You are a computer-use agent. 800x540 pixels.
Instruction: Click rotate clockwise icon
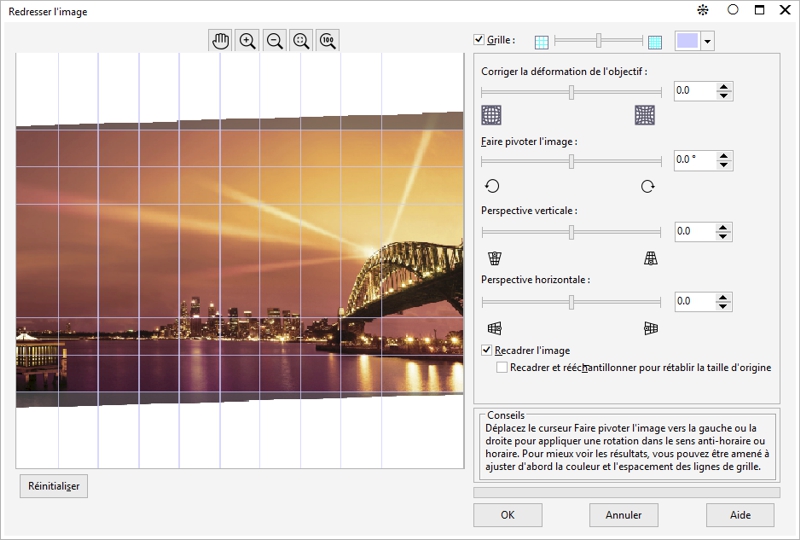pos(648,186)
